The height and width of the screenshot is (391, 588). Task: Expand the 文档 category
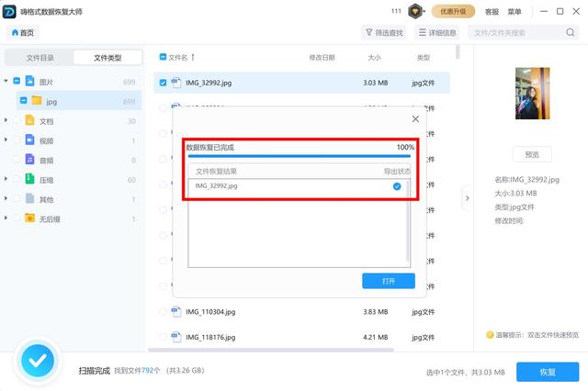(x=6, y=120)
